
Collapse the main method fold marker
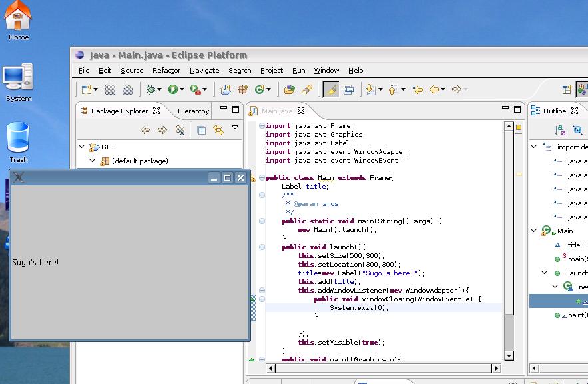pos(262,221)
